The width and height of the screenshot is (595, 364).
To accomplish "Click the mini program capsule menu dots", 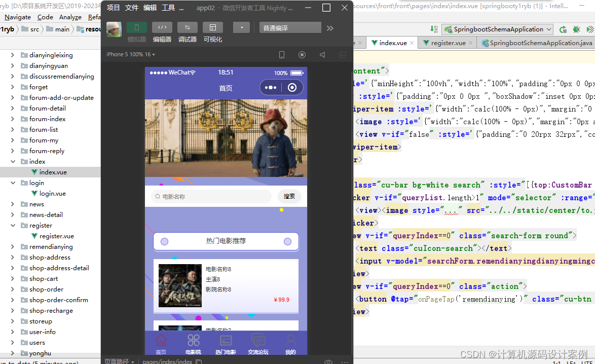I will pos(271,88).
